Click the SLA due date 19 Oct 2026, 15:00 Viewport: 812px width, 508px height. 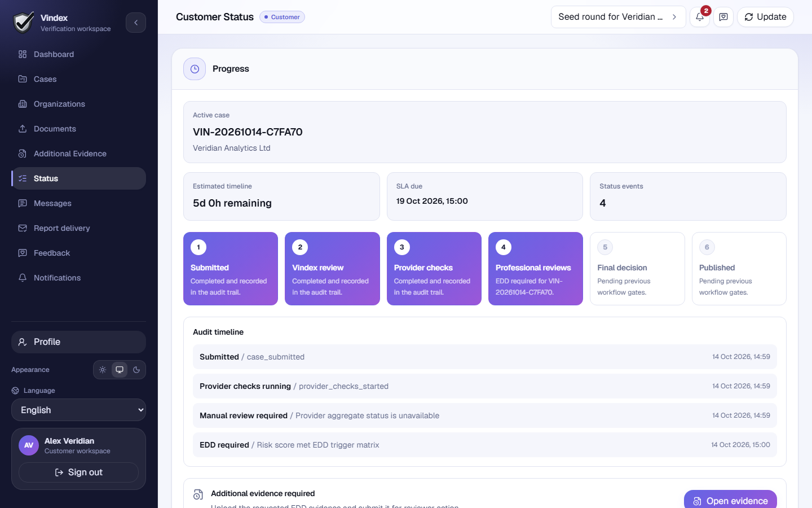tap(432, 201)
